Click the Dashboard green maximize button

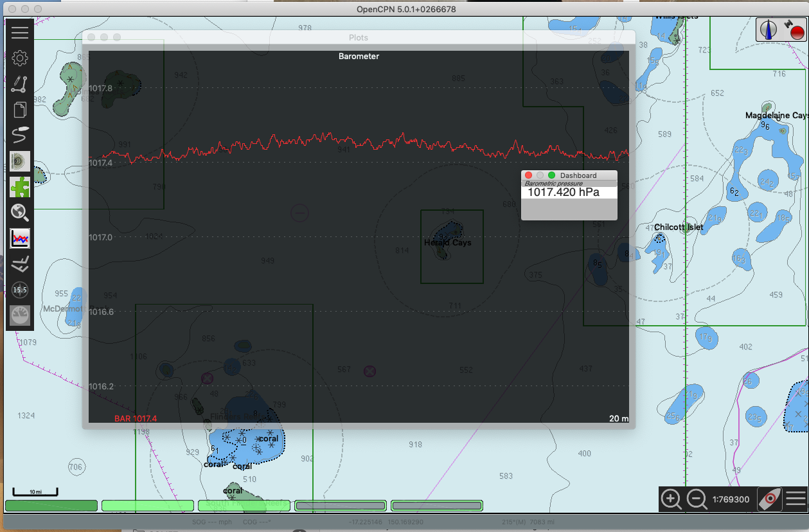(551, 175)
